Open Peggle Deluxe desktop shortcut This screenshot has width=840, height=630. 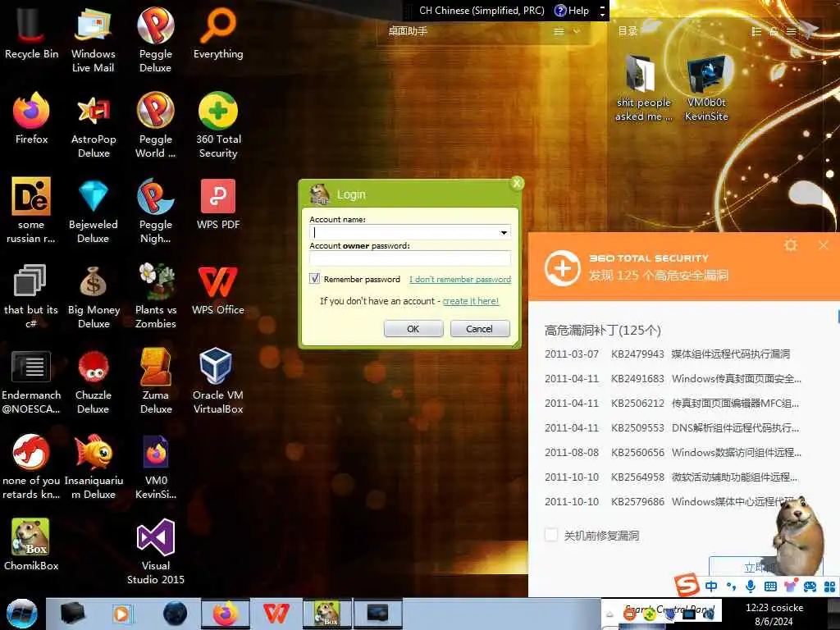point(155,39)
